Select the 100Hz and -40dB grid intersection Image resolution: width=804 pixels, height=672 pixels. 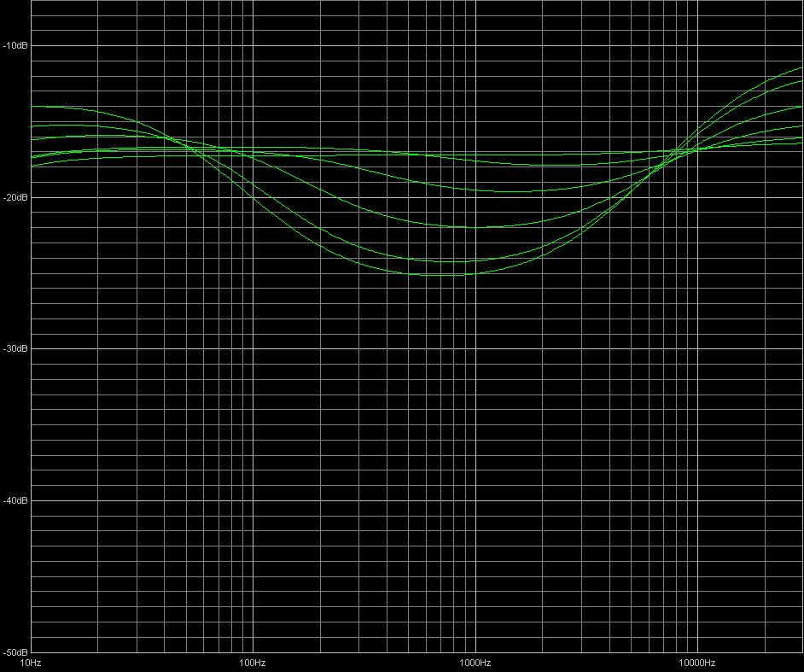(x=253, y=500)
